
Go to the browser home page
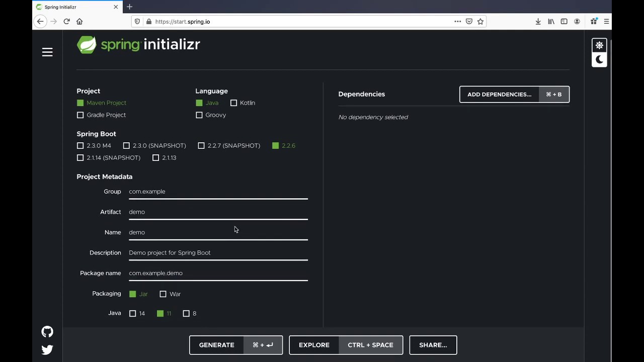pos(79,22)
